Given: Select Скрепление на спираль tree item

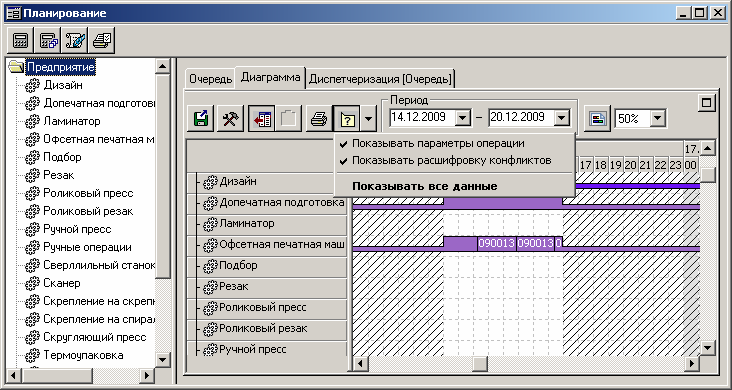Looking at the screenshot, I should tap(99, 319).
